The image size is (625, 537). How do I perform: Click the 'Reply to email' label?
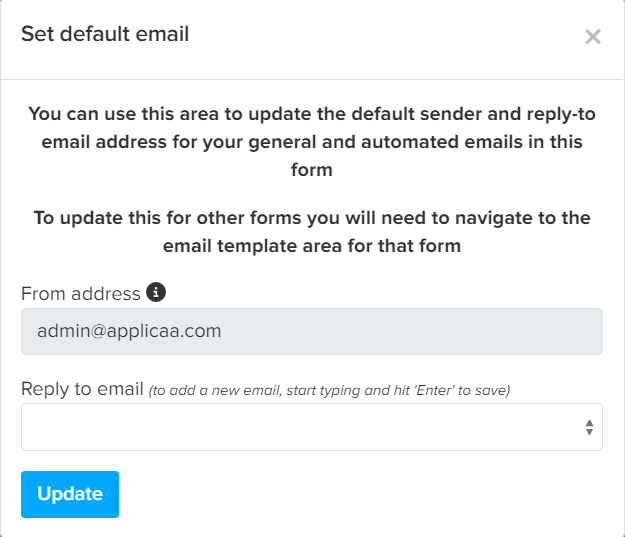pyautogui.click(x=82, y=389)
